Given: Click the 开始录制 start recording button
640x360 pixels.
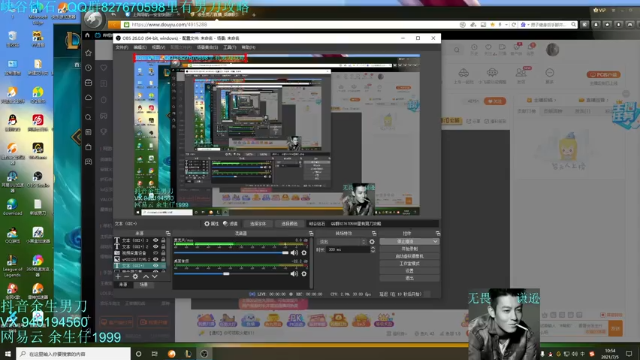Looking at the screenshot, I should point(409,249).
